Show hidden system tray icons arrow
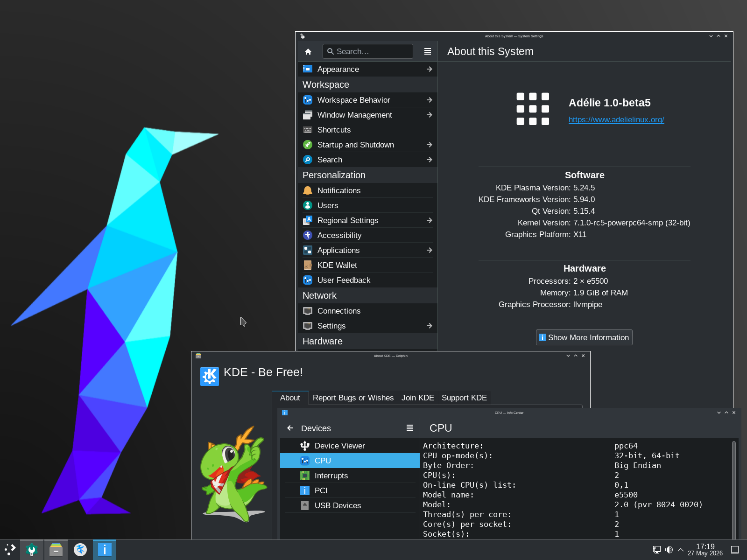747x560 pixels. [681, 550]
